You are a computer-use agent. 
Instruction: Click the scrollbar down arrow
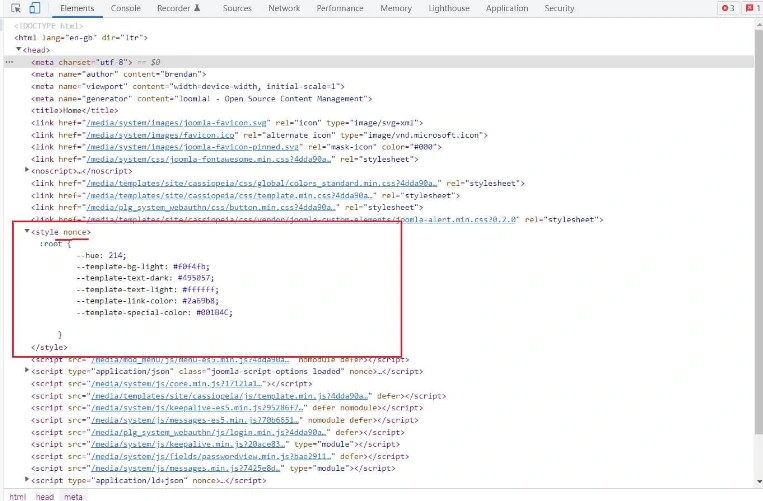759,482
